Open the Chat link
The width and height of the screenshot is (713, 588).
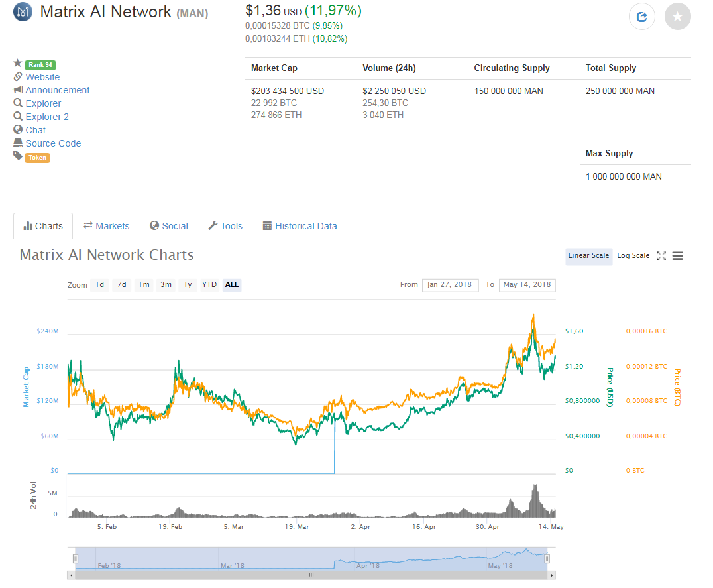click(x=36, y=130)
